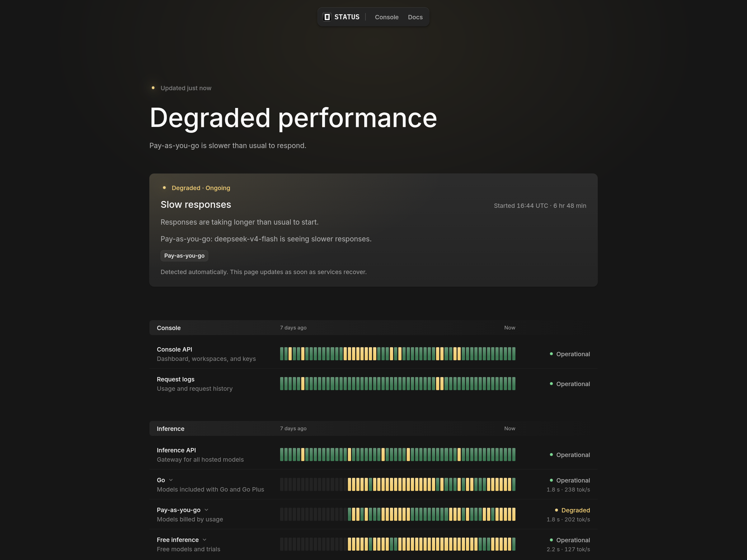Expand the Go models chevron
This screenshot has height=560, width=747.
tap(171, 480)
